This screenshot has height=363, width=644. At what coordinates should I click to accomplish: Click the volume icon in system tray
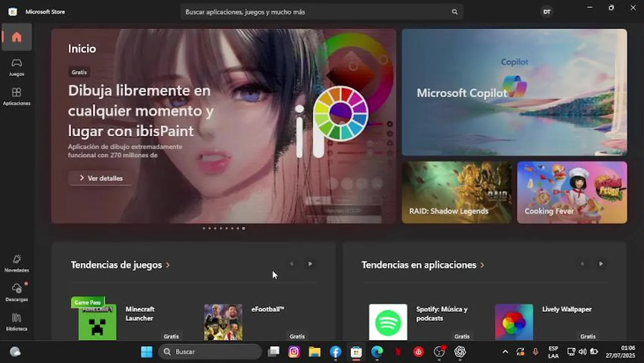583,351
